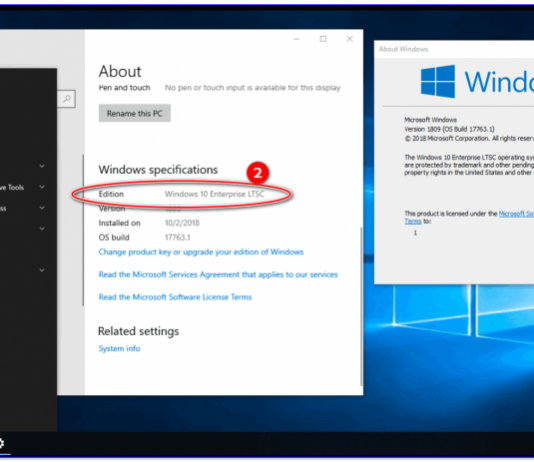The width and height of the screenshot is (534, 462).
Task: Expand the chevron below the Tools group
Action: 42,208
